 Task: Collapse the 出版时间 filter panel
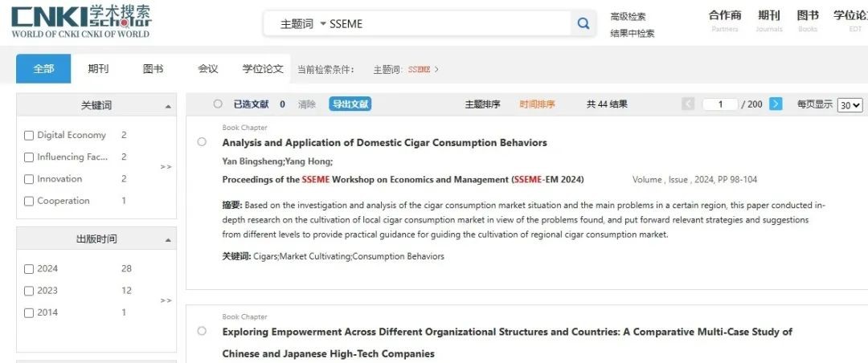168,239
